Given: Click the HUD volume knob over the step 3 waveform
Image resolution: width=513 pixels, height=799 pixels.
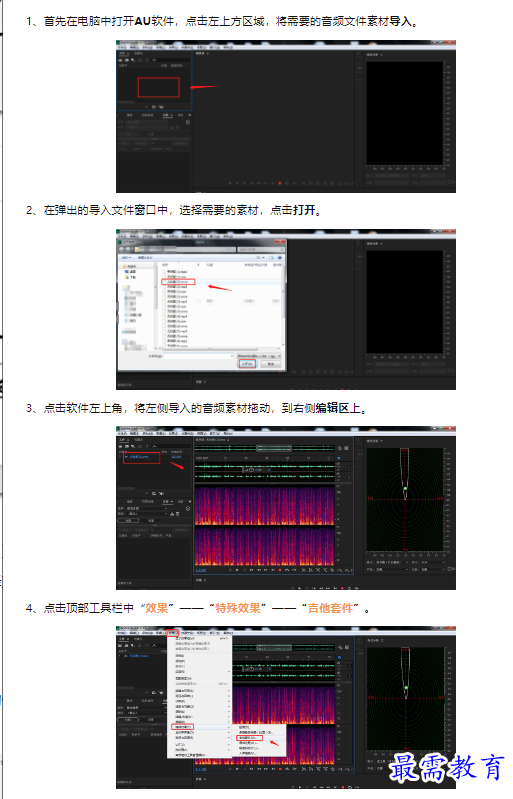Looking at the screenshot, I should tap(252, 469).
